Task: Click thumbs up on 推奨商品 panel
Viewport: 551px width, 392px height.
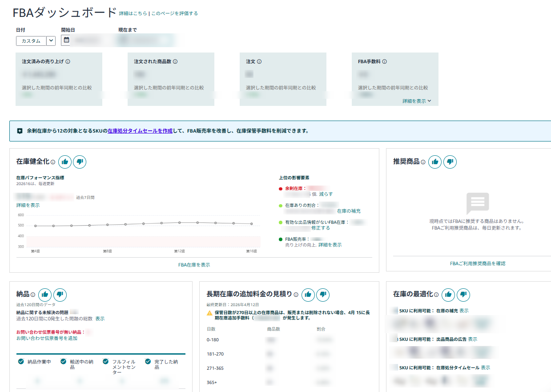Action: click(435, 162)
